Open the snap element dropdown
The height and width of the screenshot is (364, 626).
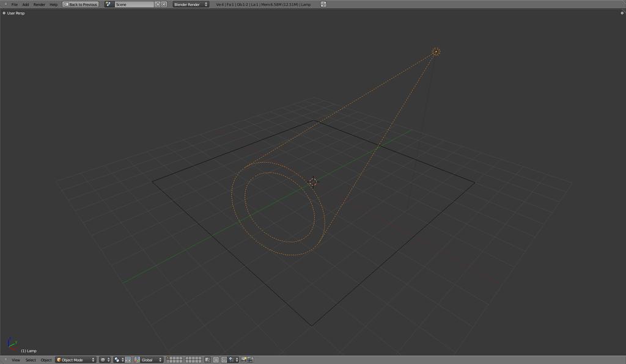pos(233,360)
